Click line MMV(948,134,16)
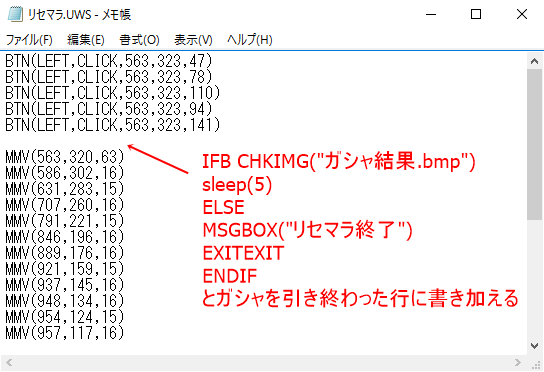Viewport: 544px width, 372px height. (65, 301)
